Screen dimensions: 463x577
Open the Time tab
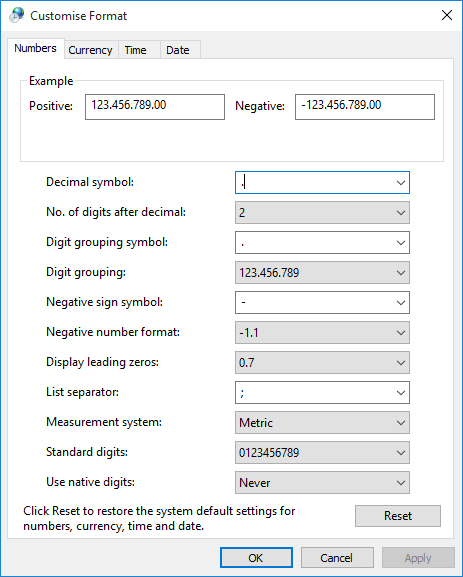(135, 50)
